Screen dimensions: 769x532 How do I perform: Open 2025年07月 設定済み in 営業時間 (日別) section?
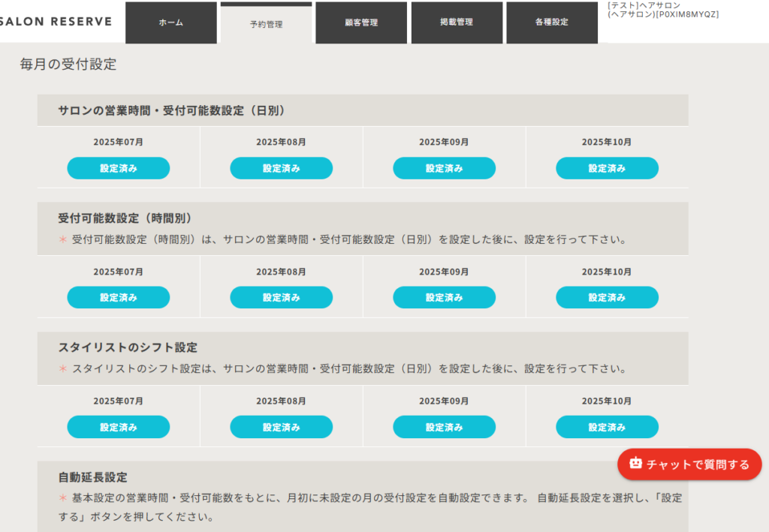pyautogui.click(x=119, y=168)
